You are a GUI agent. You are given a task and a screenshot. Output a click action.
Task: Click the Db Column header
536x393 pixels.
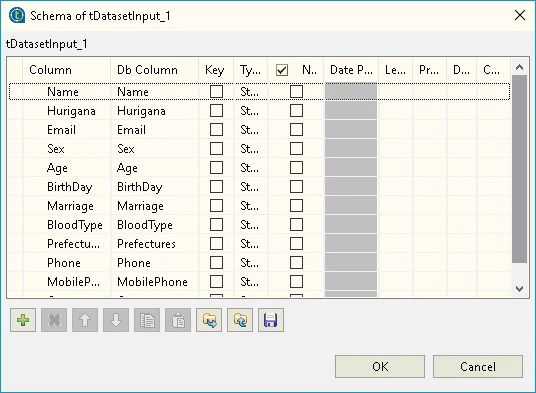tap(155, 70)
